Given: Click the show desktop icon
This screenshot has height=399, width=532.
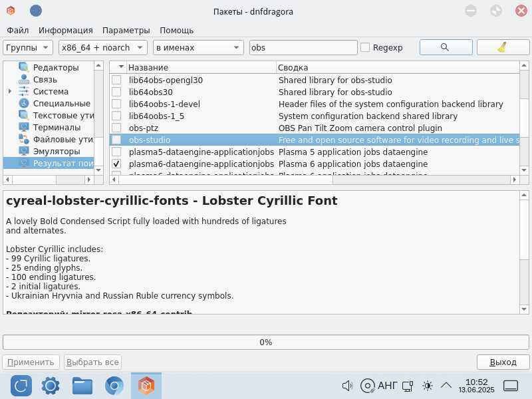Looking at the screenshot, I should point(510,386).
